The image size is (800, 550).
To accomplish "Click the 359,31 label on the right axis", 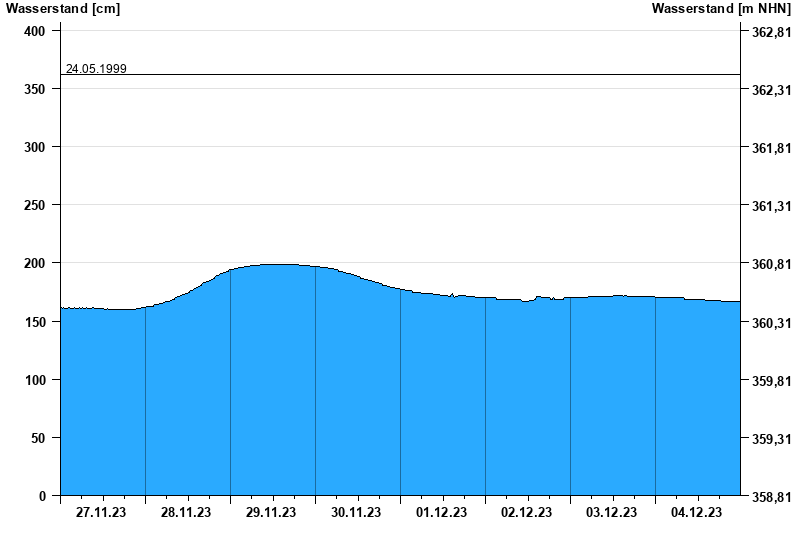I will tap(769, 439).
